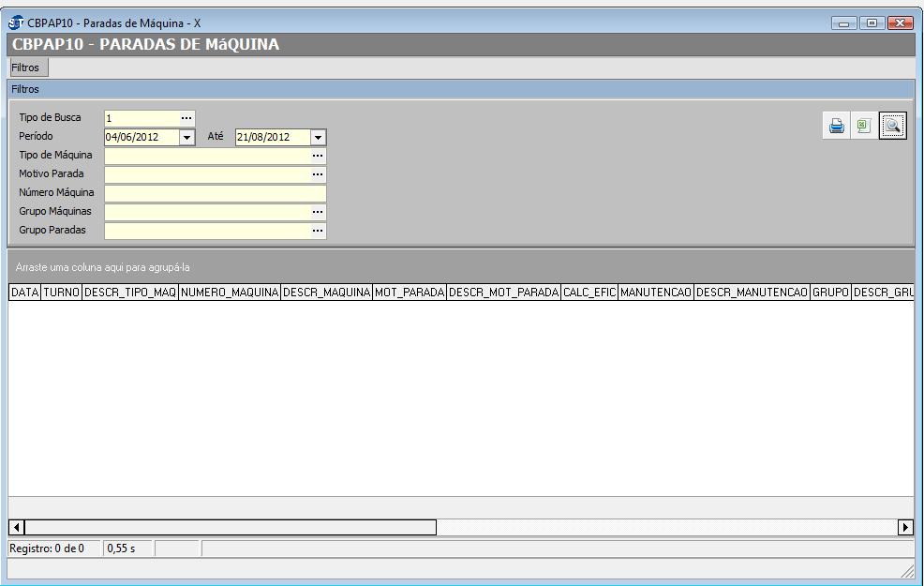Click the TURNO column header
Viewport: 924px width, 586px height.
(x=61, y=293)
